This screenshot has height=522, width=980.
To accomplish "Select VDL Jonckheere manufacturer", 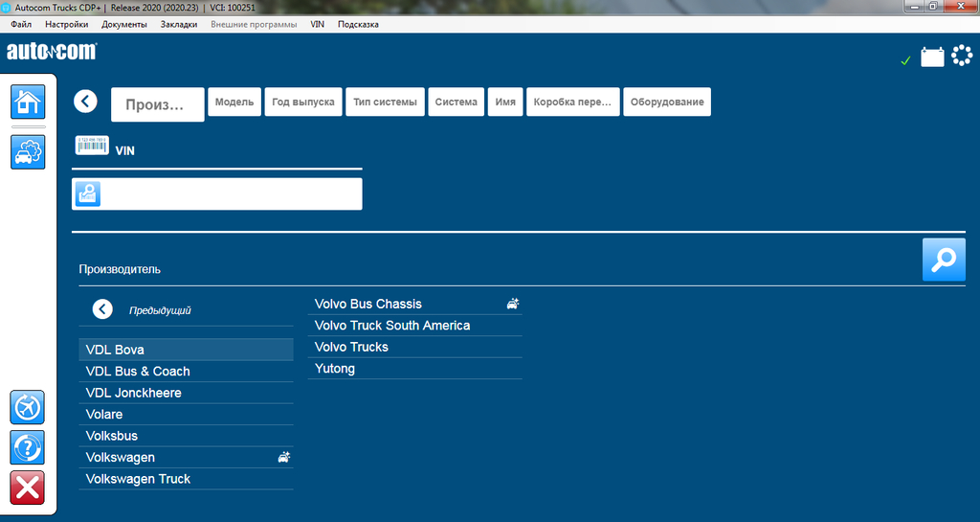I will coord(187,393).
